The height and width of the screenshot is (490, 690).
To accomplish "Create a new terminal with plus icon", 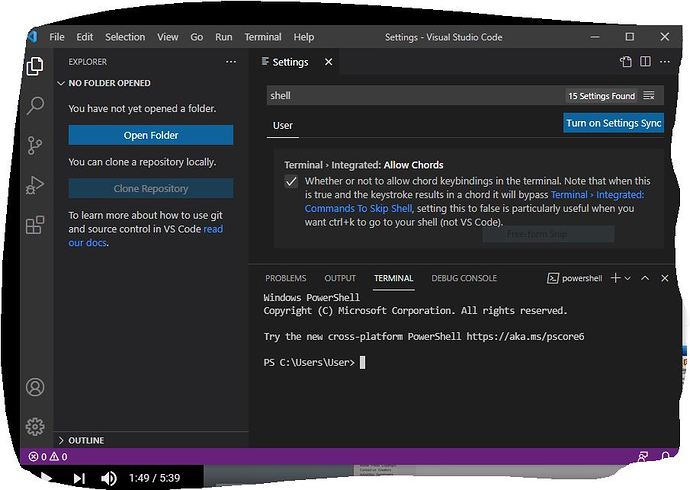I will (x=616, y=278).
